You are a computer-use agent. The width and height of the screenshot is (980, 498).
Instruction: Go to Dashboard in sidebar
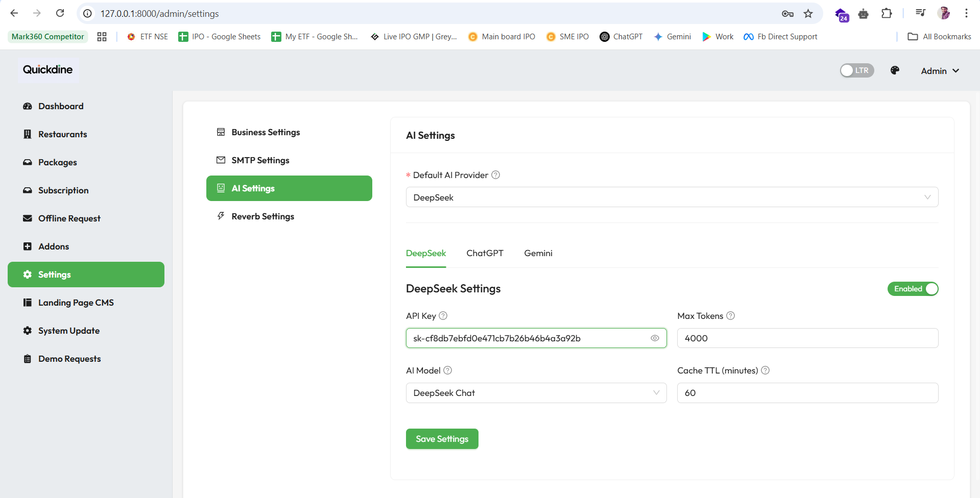[86, 106]
